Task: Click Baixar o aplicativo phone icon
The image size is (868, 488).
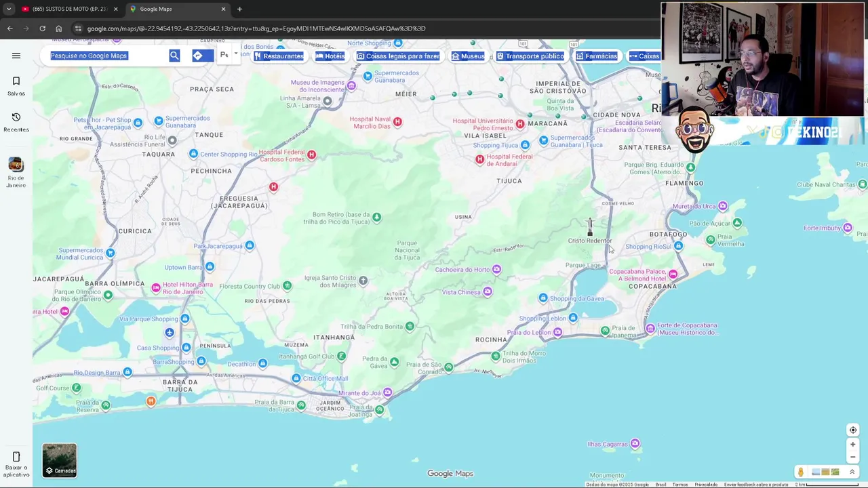Action: (x=16, y=457)
